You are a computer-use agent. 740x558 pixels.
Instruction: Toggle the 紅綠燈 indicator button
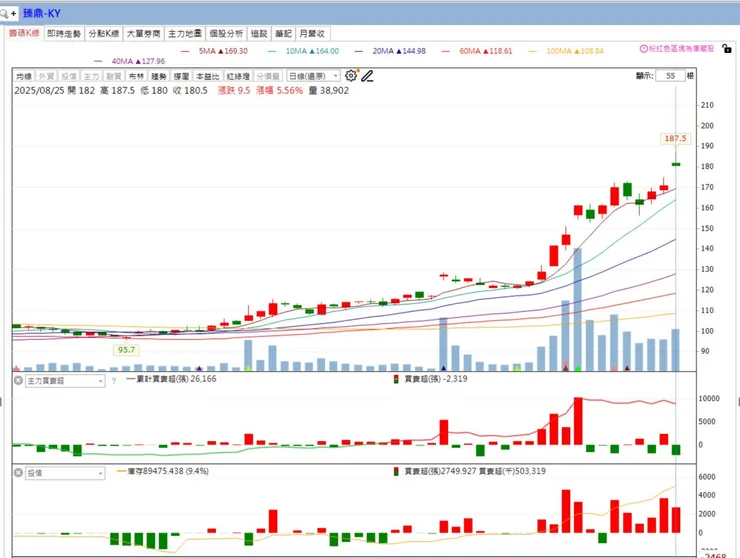point(238,76)
